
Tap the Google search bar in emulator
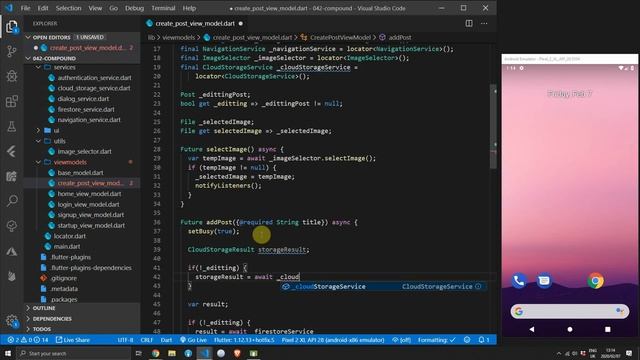coord(569,311)
